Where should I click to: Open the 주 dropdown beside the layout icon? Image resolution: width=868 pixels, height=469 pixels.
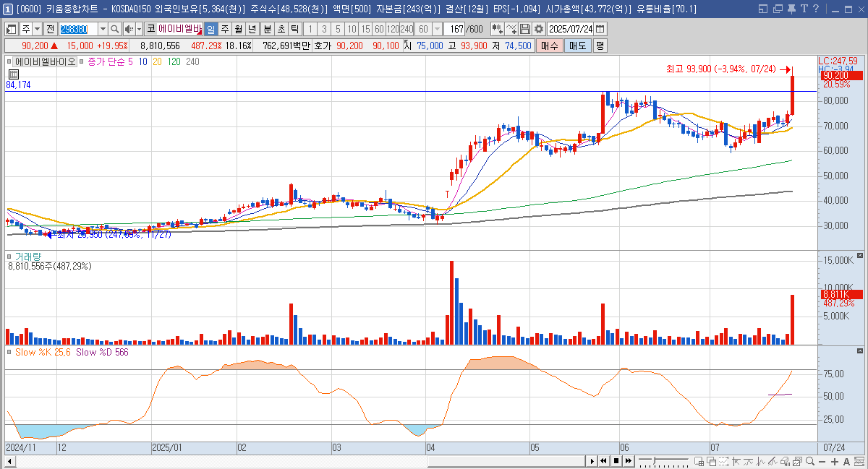tap(38, 29)
